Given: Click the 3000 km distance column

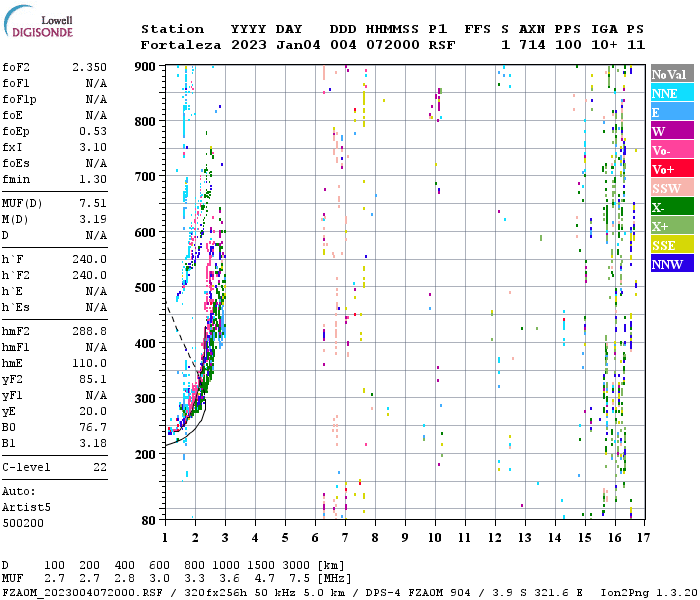Looking at the screenshot, I should [x=296, y=565].
